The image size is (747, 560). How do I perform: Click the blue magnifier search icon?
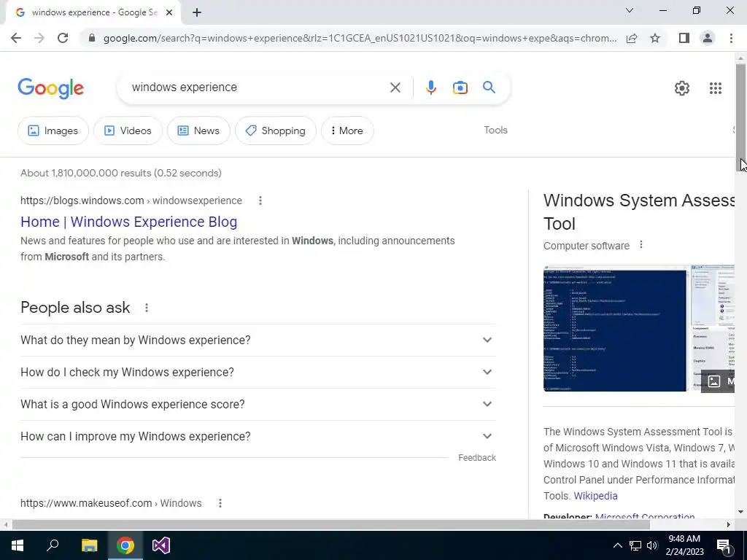pos(489,87)
